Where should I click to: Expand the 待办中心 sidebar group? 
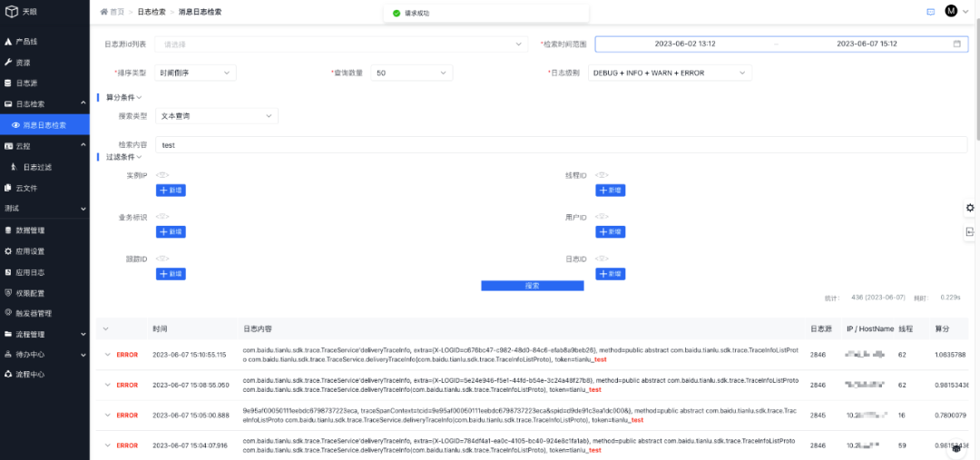tap(83, 355)
